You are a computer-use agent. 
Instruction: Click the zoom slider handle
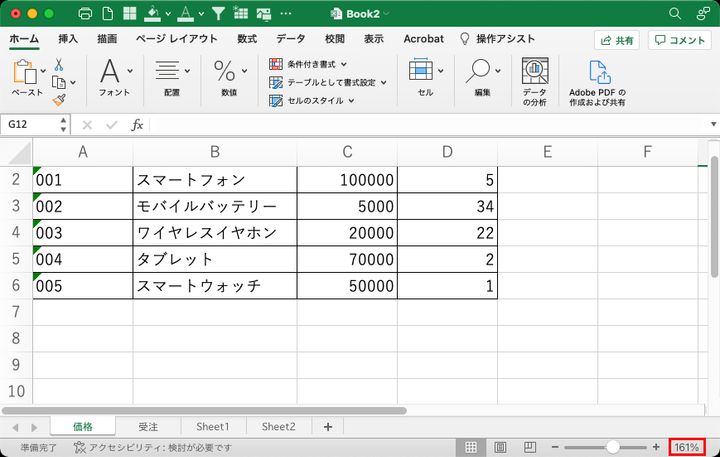[x=612, y=447]
